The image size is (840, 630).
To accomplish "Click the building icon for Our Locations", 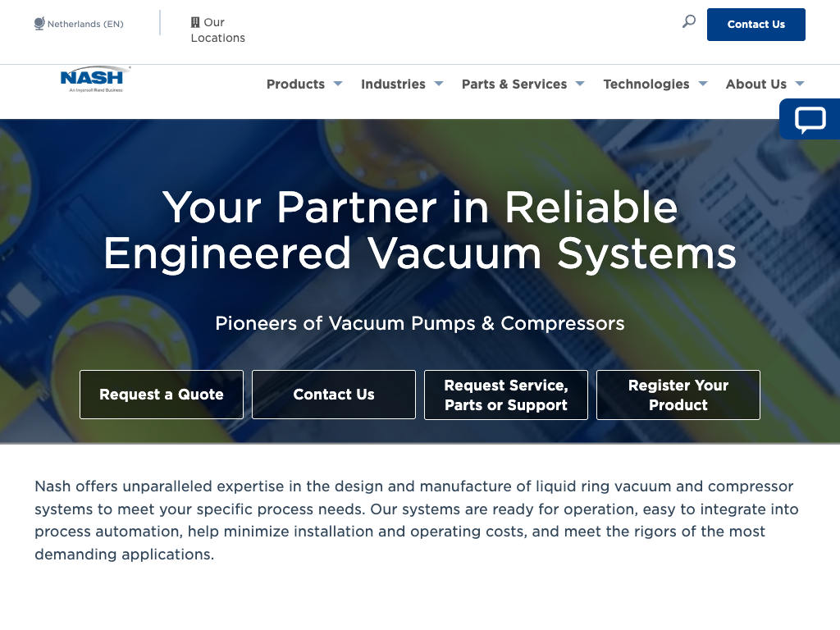I will (x=195, y=22).
